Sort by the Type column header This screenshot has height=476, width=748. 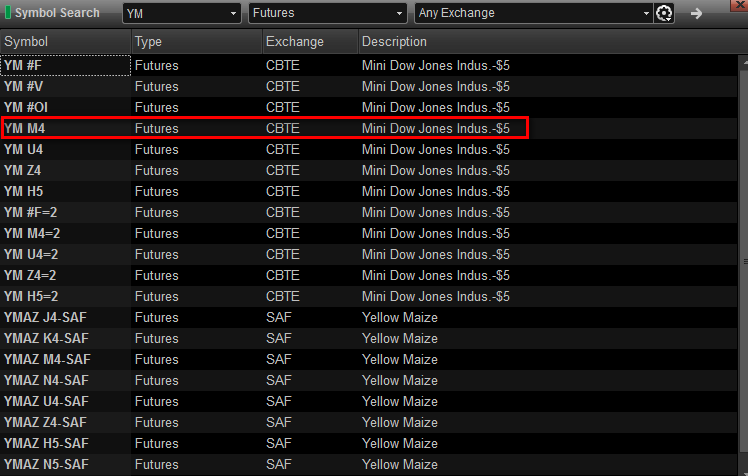click(x=197, y=41)
